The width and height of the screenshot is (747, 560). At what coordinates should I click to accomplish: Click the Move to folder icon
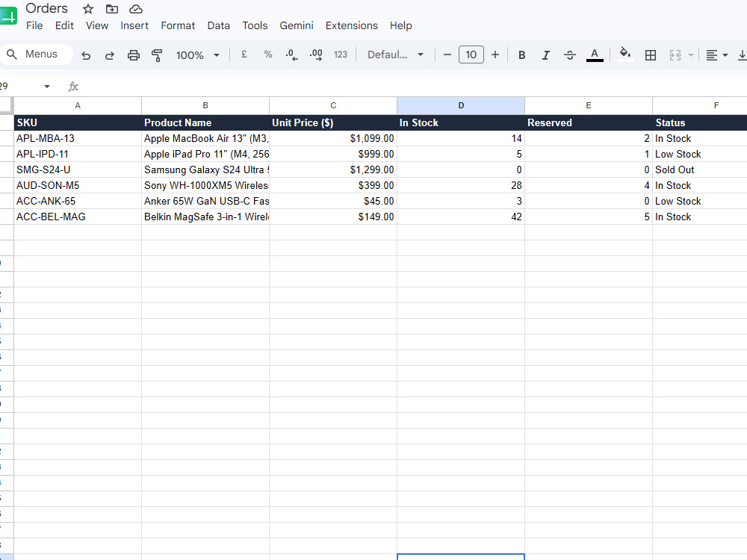(112, 8)
